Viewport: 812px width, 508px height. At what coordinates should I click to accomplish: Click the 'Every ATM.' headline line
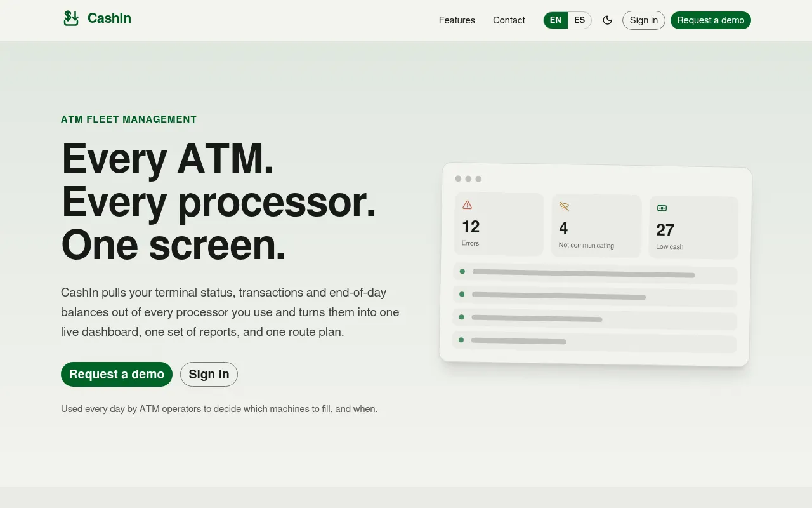[167, 158]
